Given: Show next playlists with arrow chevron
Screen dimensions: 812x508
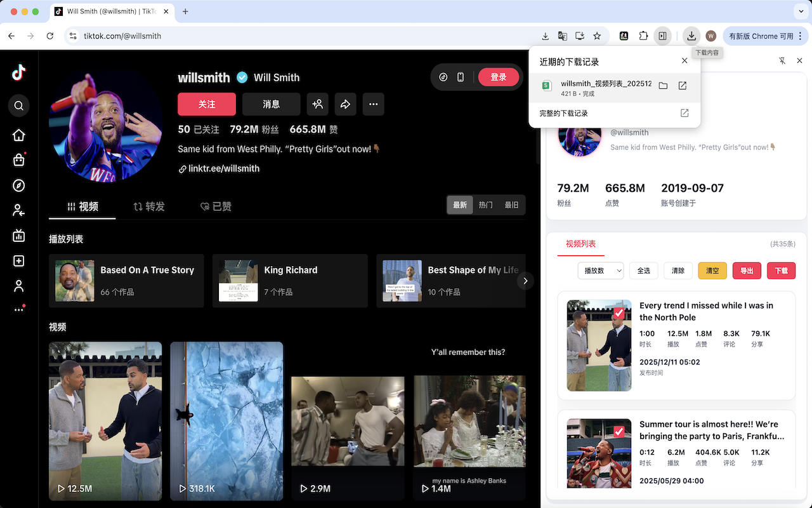Looking at the screenshot, I should [x=525, y=281].
